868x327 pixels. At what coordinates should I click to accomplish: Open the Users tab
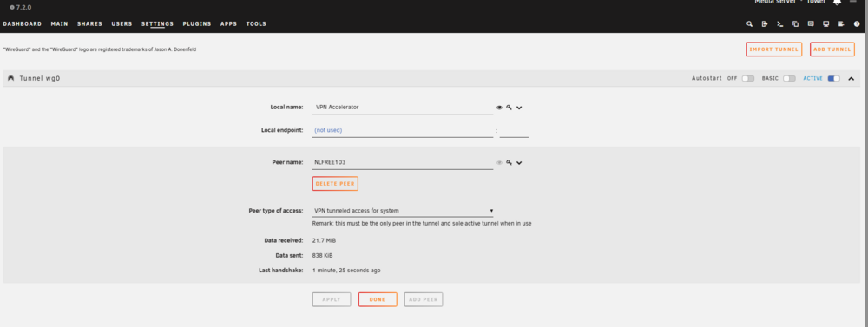pyautogui.click(x=122, y=23)
